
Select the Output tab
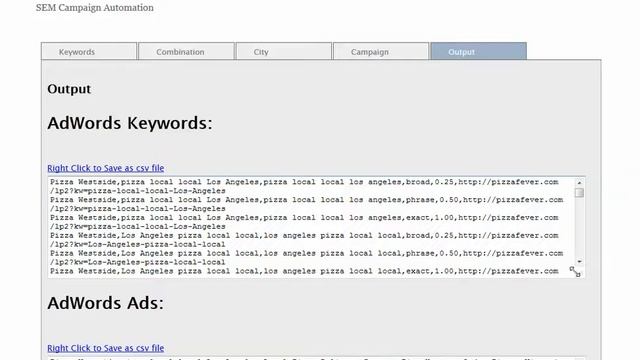click(x=478, y=51)
